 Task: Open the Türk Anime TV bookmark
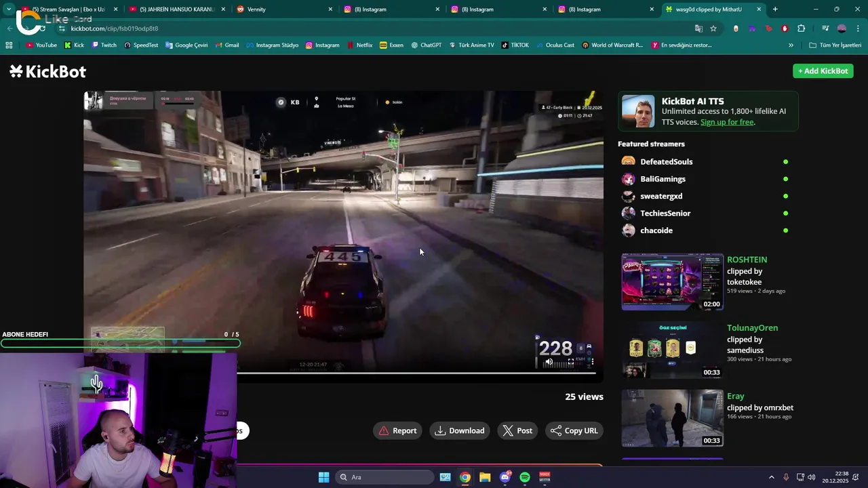click(x=471, y=45)
